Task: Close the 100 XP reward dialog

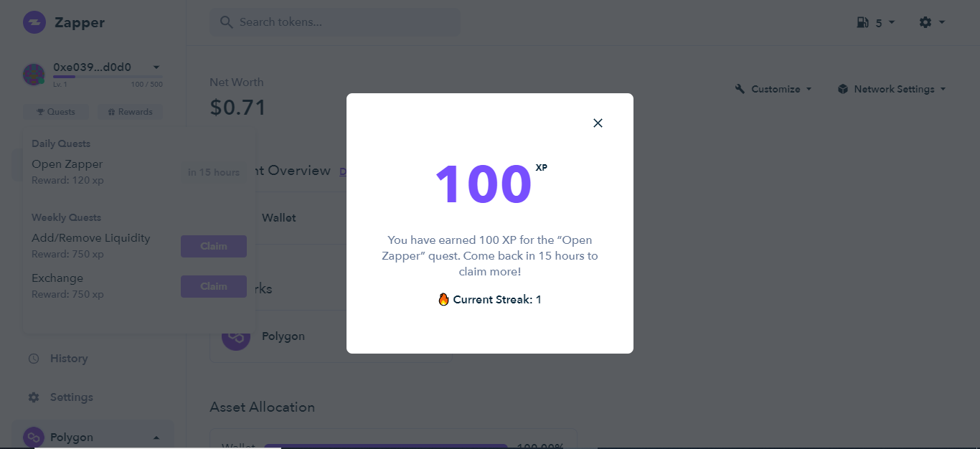Action: (x=598, y=123)
